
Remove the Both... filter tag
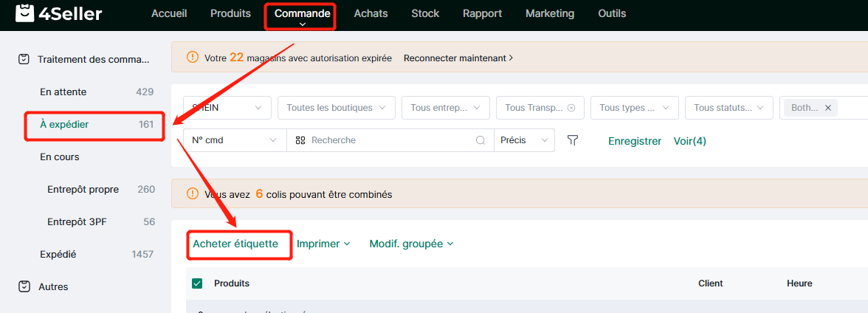(828, 108)
